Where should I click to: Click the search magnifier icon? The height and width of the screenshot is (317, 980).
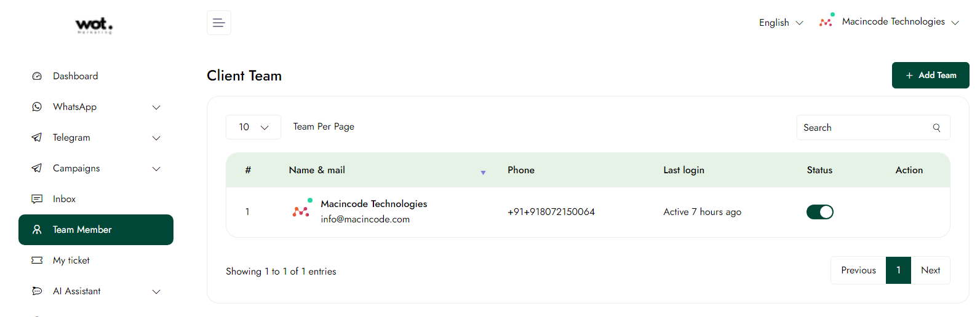(936, 128)
